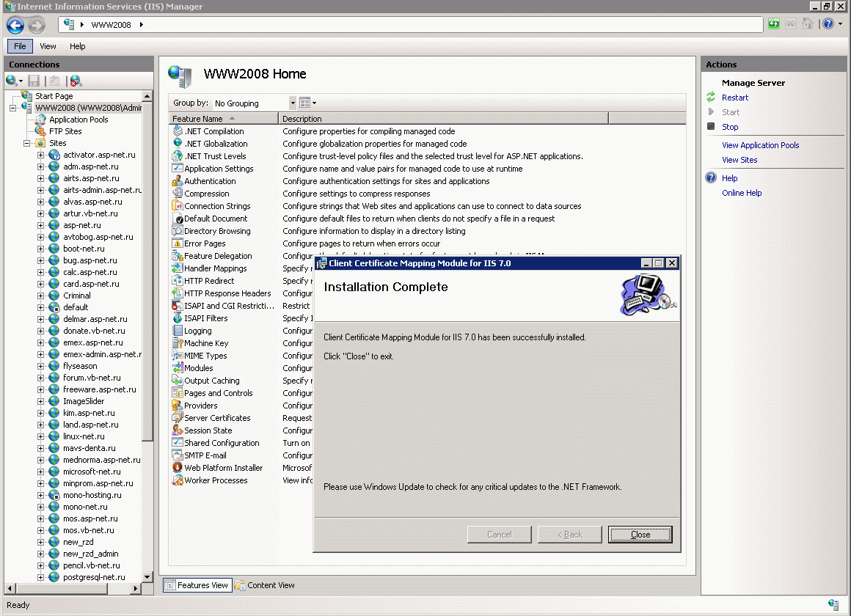This screenshot has width=851, height=616.
Task: Click the Connections horizontal scroll right arrow
Action: pyautogui.click(x=136, y=588)
